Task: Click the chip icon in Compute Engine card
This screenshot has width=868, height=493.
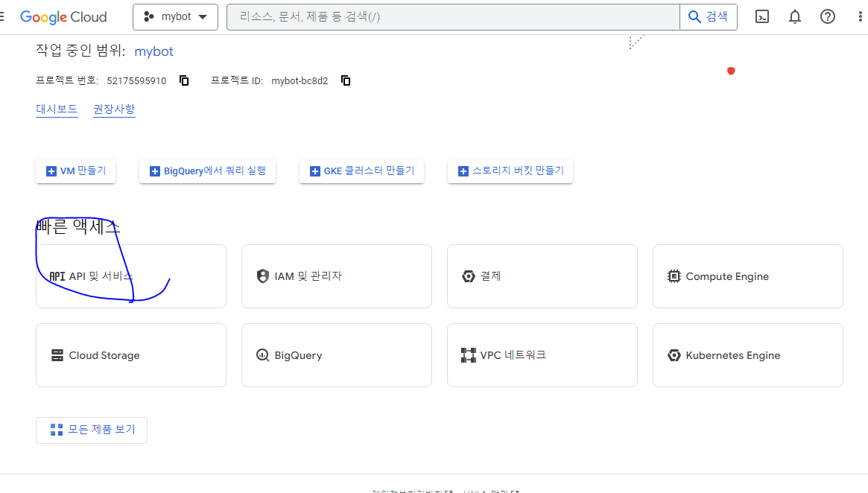Action: [x=674, y=276]
